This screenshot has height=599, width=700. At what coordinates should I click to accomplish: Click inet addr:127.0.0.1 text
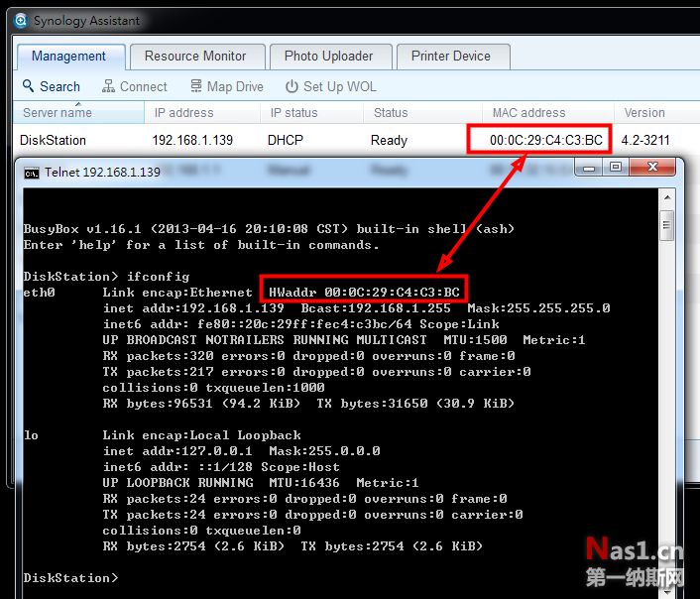pyautogui.click(x=177, y=450)
